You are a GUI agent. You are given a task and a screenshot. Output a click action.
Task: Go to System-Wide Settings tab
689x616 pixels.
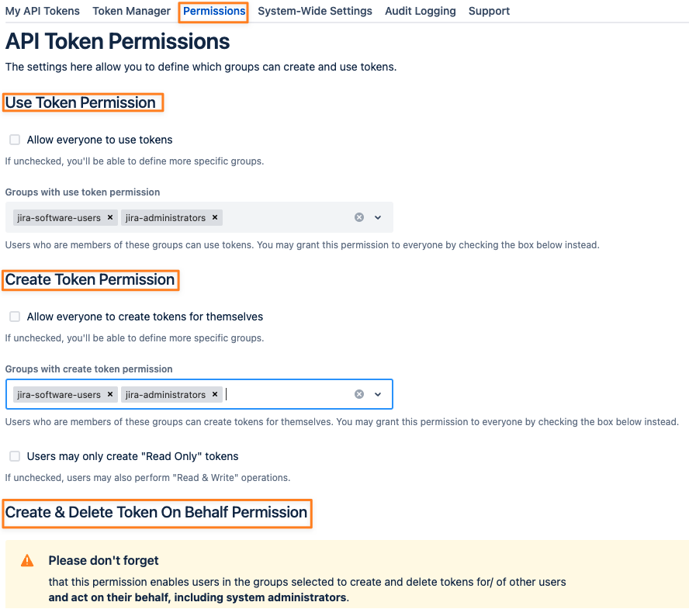314,11
